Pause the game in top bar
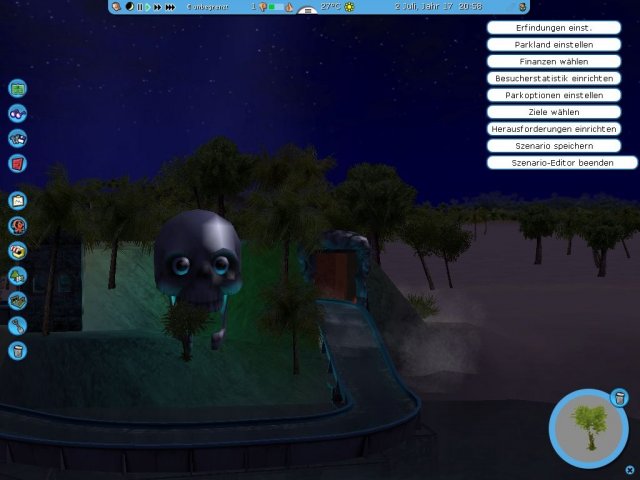 [139, 7]
